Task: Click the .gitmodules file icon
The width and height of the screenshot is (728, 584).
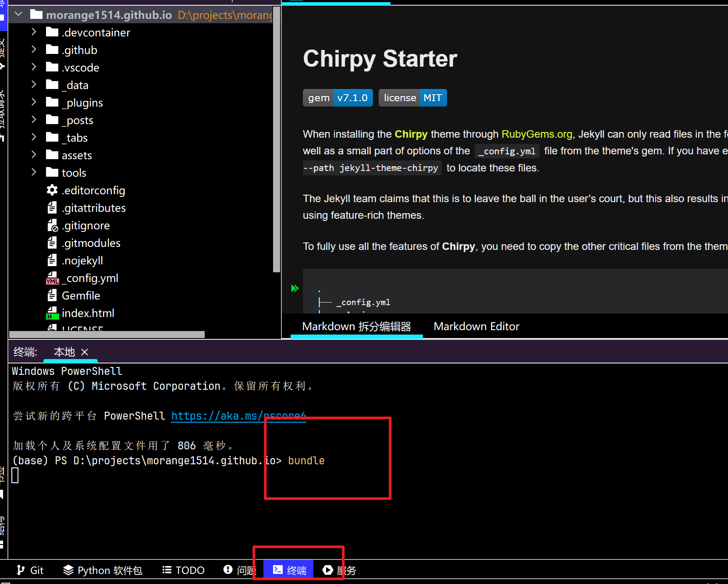Action: (52, 242)
